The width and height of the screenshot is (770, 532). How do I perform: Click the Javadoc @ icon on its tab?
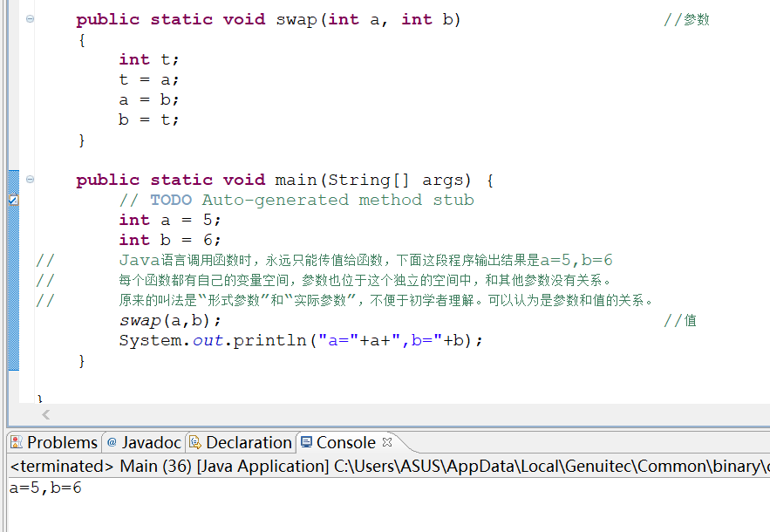(x=111, y=442)
